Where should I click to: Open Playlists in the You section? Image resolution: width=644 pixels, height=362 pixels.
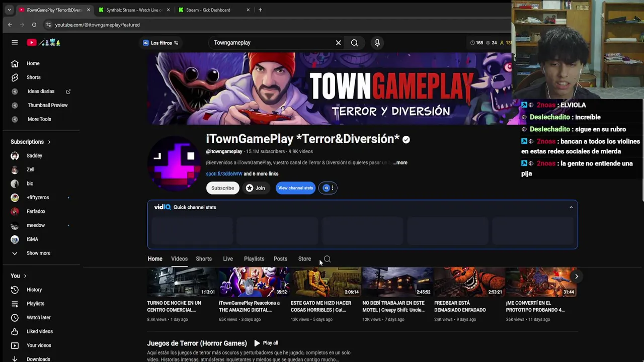(x=35, y=304)
